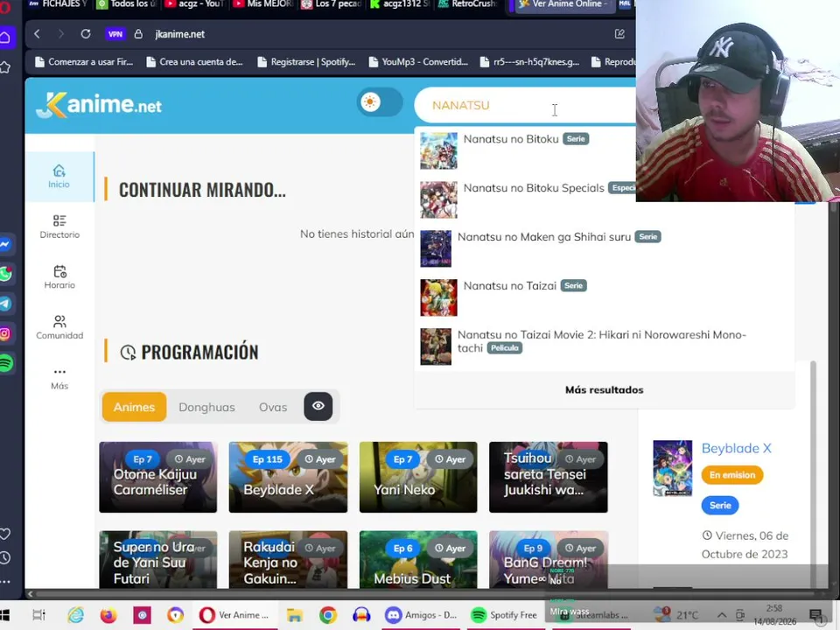Open Google Chrome from the taskbar
This screenshot has height=630, width=840.
(x=328, y=615)
